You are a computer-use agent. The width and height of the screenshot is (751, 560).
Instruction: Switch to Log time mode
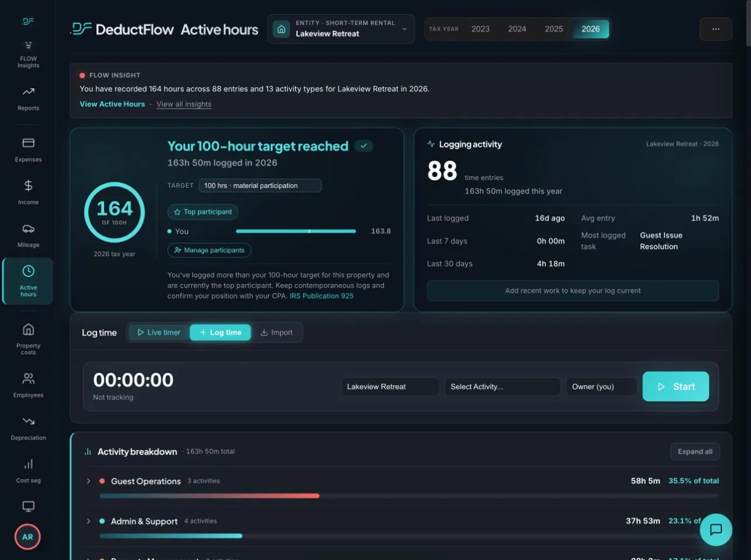pyautogui.click(x=221, y=332)
